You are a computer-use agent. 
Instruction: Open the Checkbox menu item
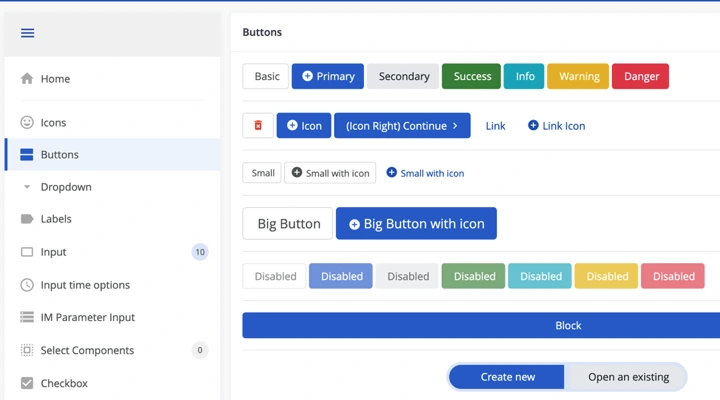[112, 383]
